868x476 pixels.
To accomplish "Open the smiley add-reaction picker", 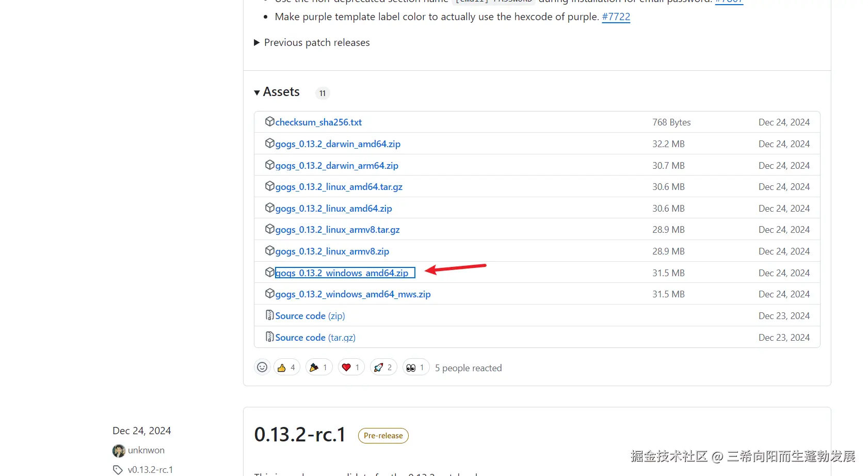I will coord(262,367).
